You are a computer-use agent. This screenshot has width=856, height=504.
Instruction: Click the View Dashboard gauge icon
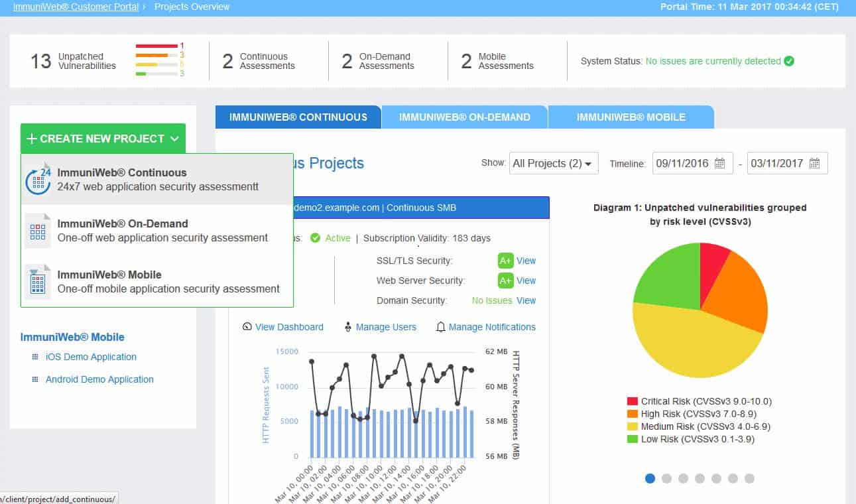pos(247,327)
